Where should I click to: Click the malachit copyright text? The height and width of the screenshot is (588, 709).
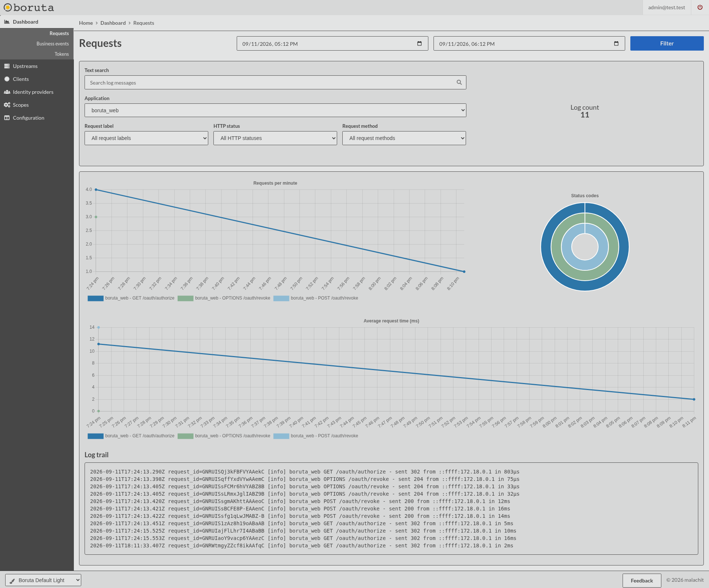[x=685, y=580]
